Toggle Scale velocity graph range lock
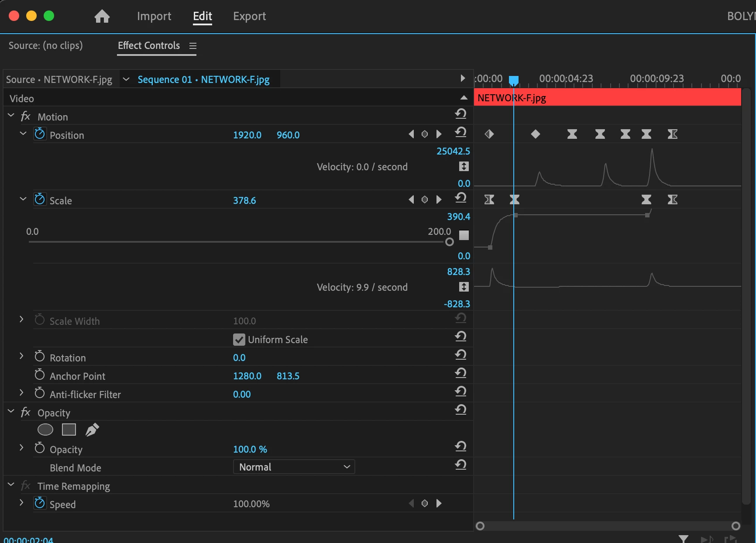The width and height of the screenshot is (756, 543). [464, 287]
